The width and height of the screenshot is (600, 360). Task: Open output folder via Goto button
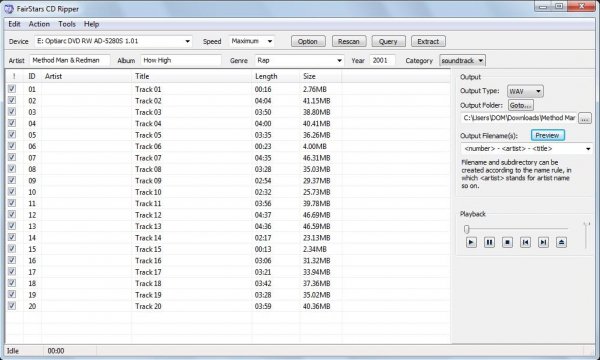point(520,105)
